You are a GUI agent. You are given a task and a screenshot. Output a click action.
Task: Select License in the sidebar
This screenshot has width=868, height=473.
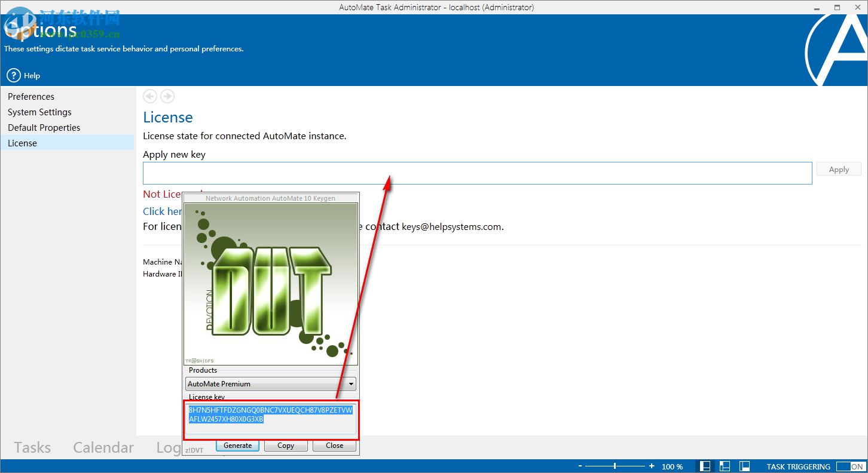pos(67,143)
